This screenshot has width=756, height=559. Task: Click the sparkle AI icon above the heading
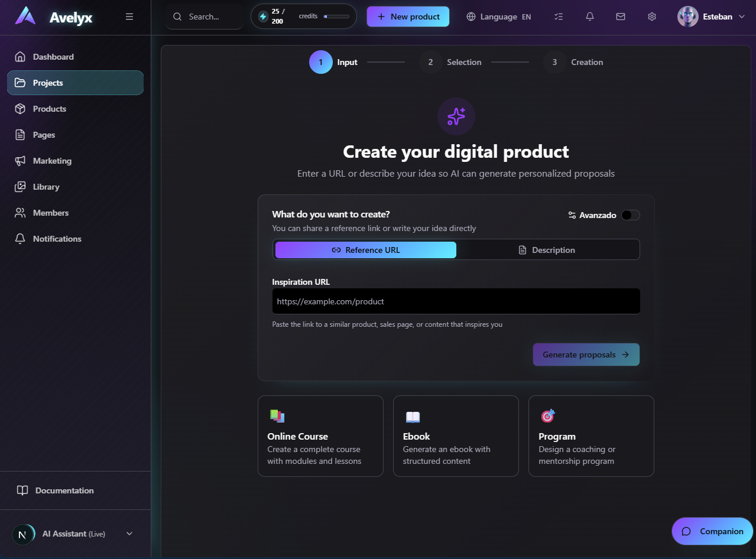[x=456, y=116]
